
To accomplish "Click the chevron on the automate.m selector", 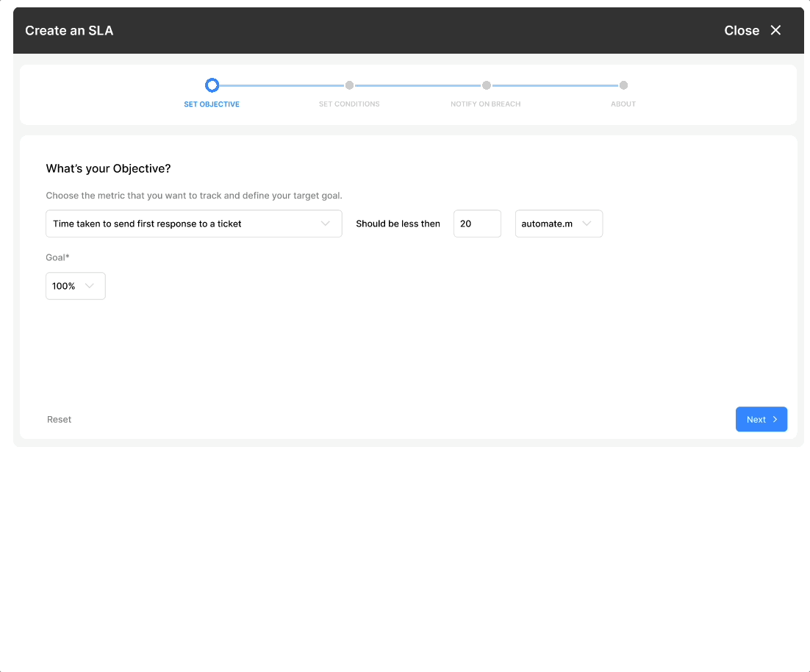I will [x=587, y=224].
